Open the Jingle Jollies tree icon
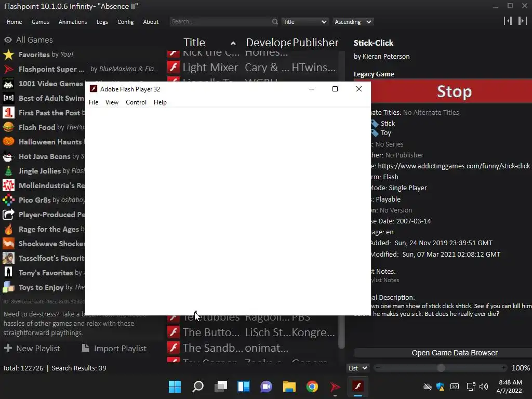 coord(8,171)
